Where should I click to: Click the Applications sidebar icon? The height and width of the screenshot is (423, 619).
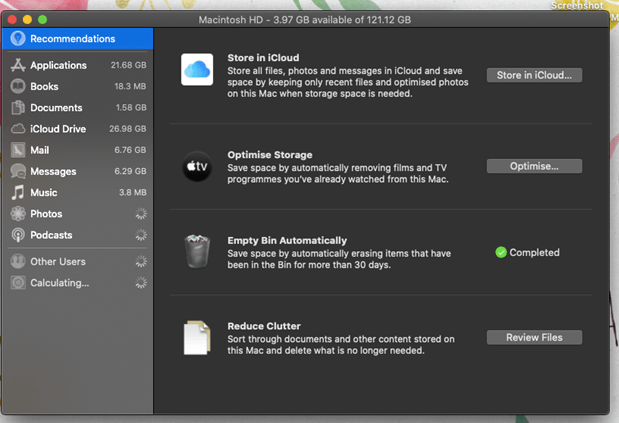pyautogui.click(x=18, y=65)
